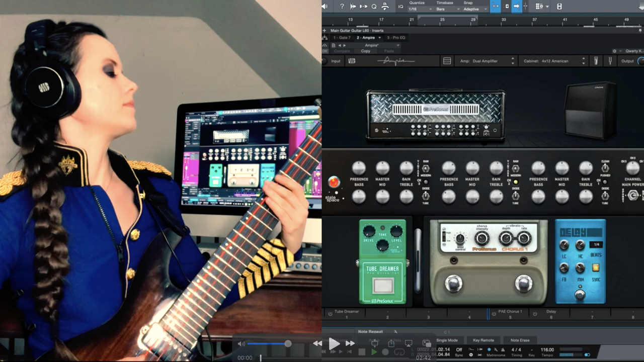The height and width of the screenshot is (362, 644).
Task: Toggle the autoscroll arrow button in toolbar
Action: (516, 7)
